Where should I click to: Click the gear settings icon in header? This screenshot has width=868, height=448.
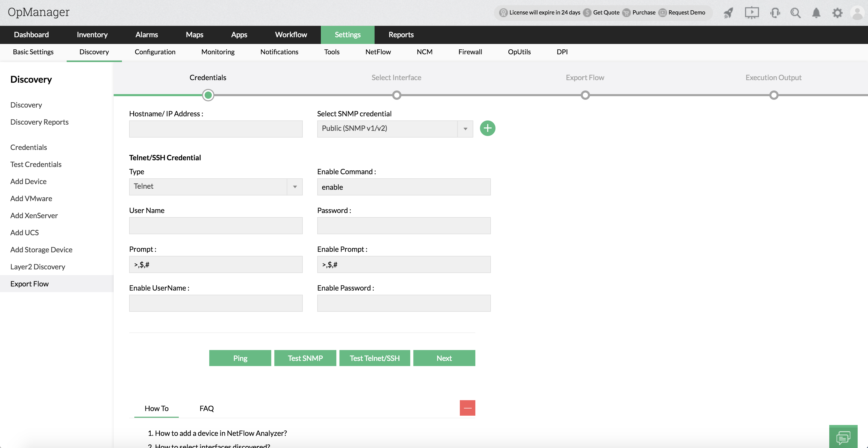tap(837, 13)
